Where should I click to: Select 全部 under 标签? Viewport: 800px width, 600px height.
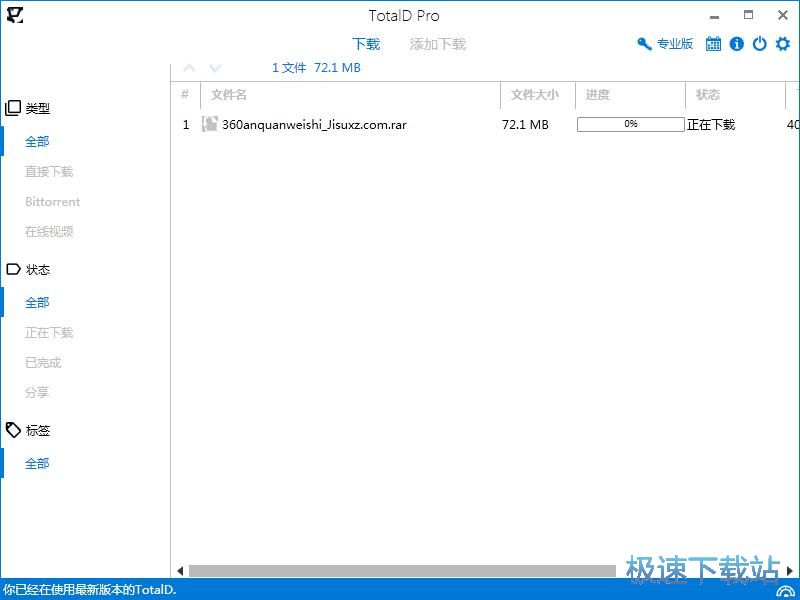(37, 464)
